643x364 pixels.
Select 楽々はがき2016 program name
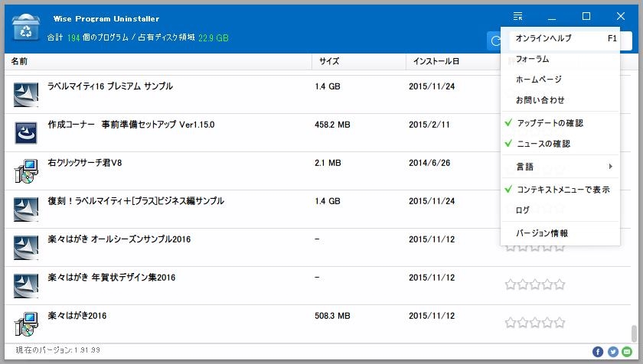click(x=77, y=316)
